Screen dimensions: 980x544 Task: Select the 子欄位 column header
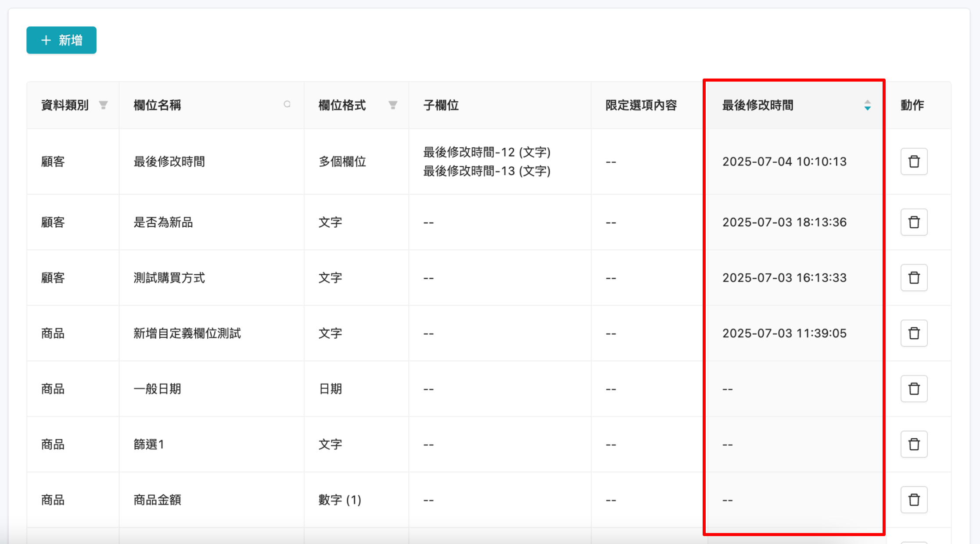[441, 105]
